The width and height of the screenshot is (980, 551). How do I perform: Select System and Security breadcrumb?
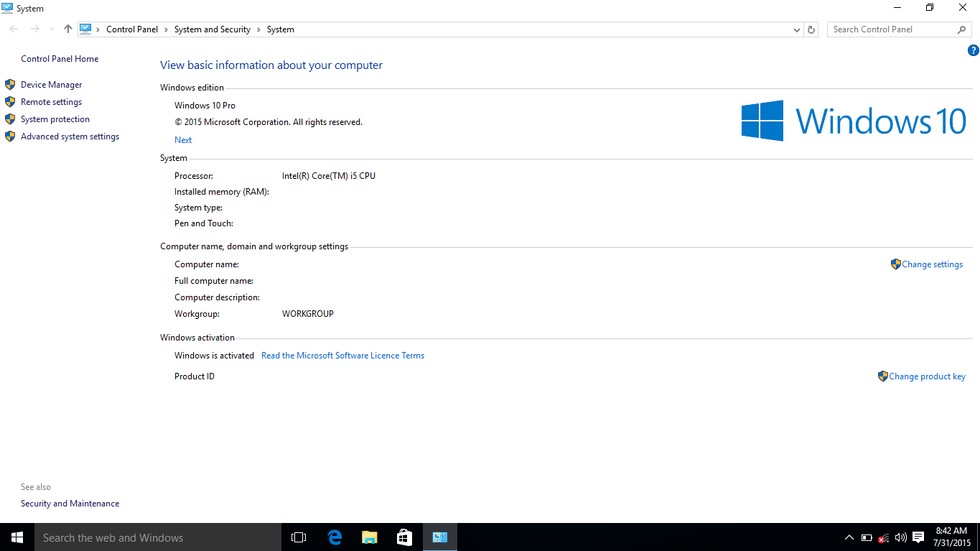click(x=212, y=29)
